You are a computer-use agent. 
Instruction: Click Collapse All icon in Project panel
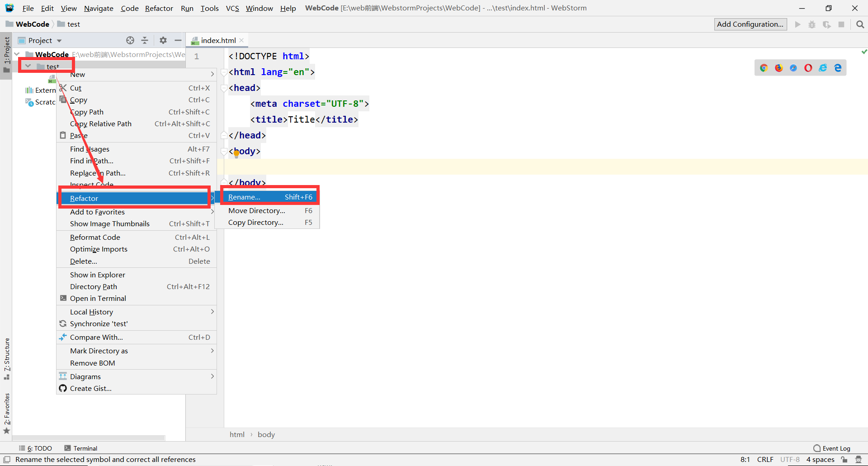click(x=145, y=40)
